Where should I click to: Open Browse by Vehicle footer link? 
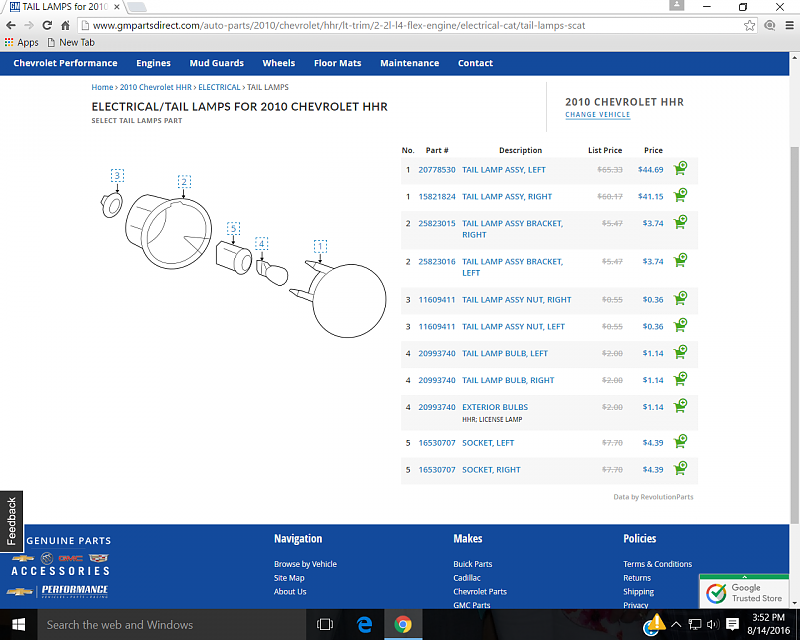[305, 564]
